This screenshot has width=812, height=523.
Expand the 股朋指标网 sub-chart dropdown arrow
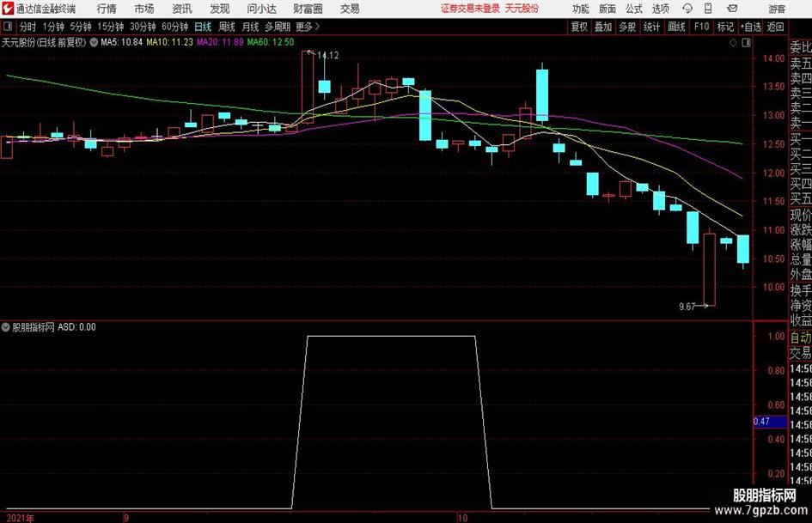pyautogui.click(x=6, y=326)
